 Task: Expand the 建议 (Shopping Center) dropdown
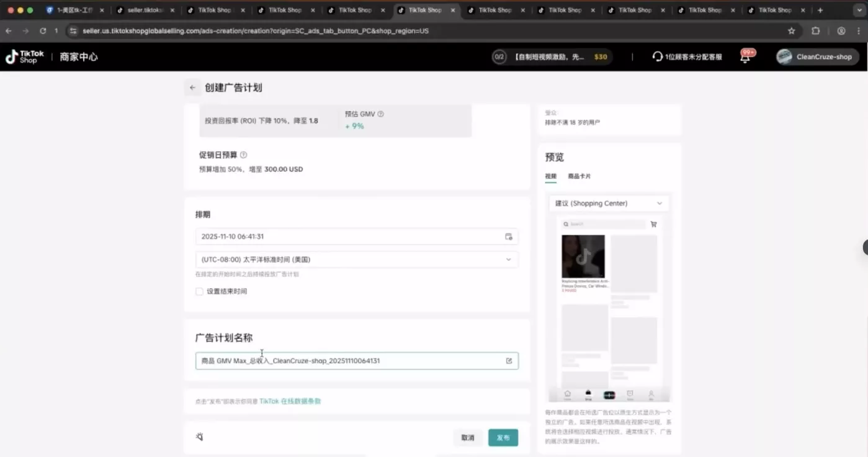click(609, 203)
